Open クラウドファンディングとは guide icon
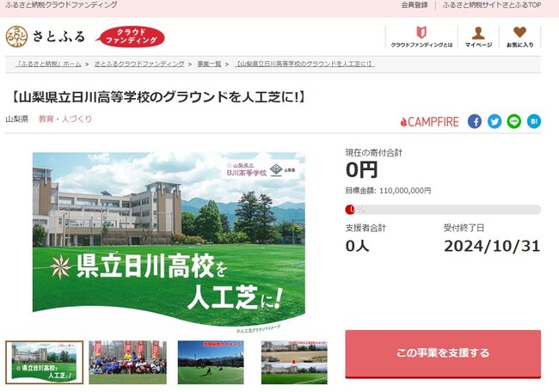559x392 pixels. [x=421, y=37]
